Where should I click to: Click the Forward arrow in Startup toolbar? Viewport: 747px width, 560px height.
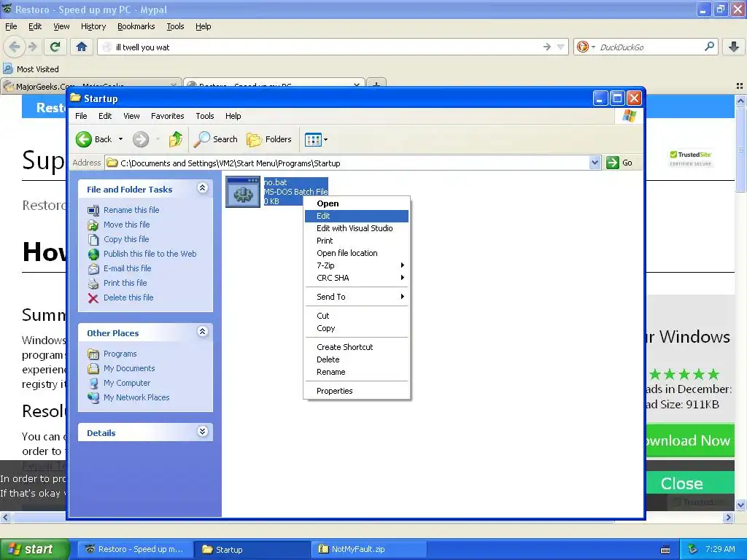tap(141, 139)
